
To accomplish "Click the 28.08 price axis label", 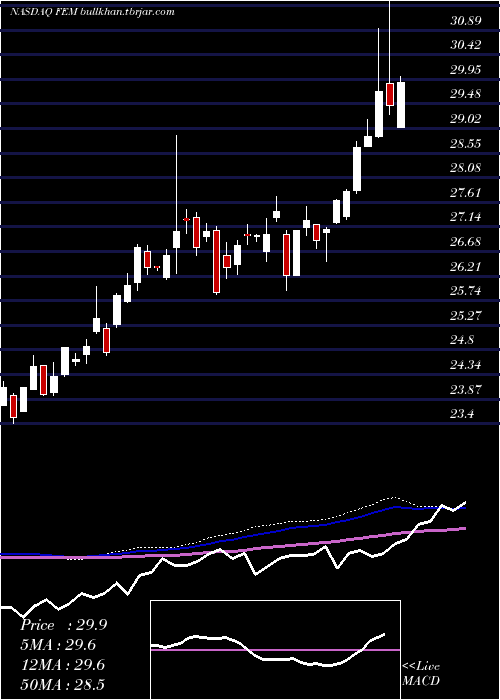I will click(466, 168).
